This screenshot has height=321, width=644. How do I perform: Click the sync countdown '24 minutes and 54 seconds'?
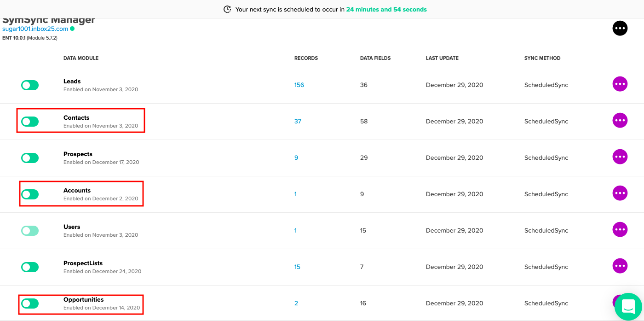(386, 9)
